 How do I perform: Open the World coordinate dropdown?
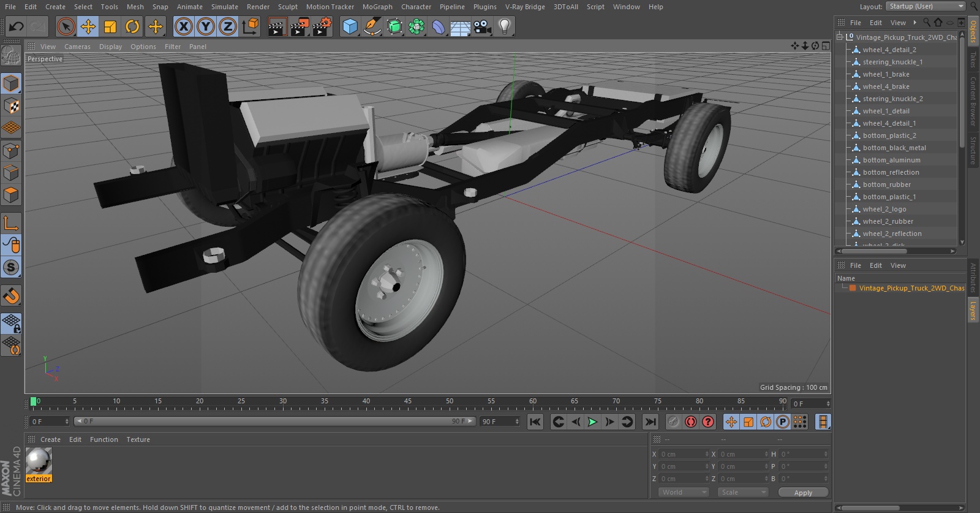click(x=684, y=492)
